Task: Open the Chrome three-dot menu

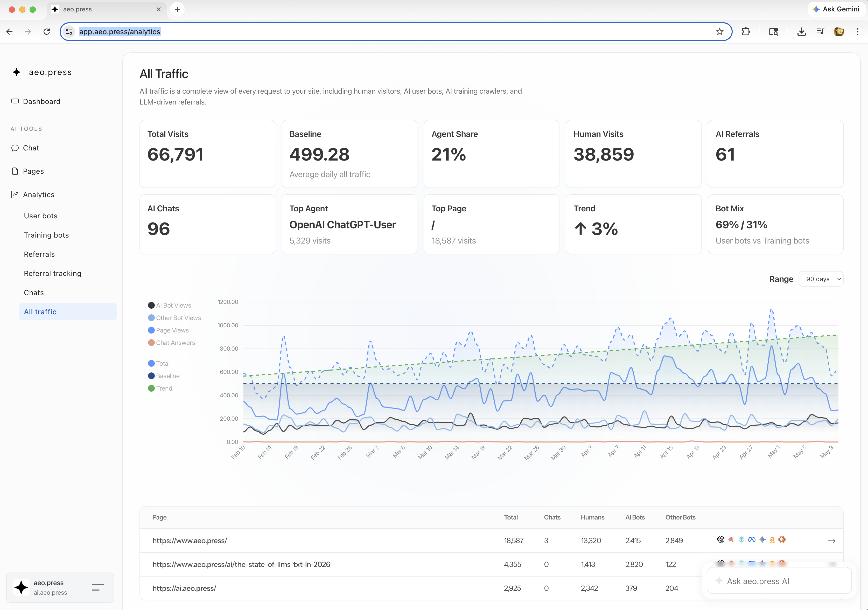Action: [x=857, y=32]
